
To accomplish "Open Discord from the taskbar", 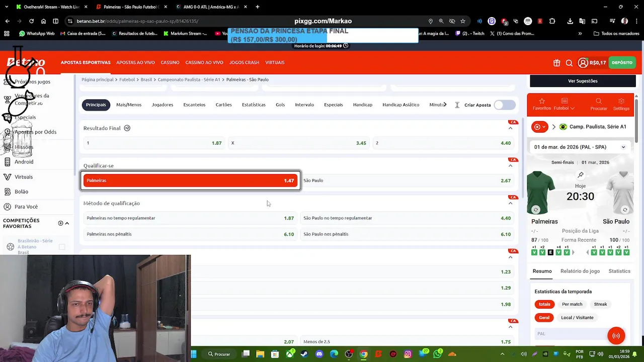I will click(319, 354).
